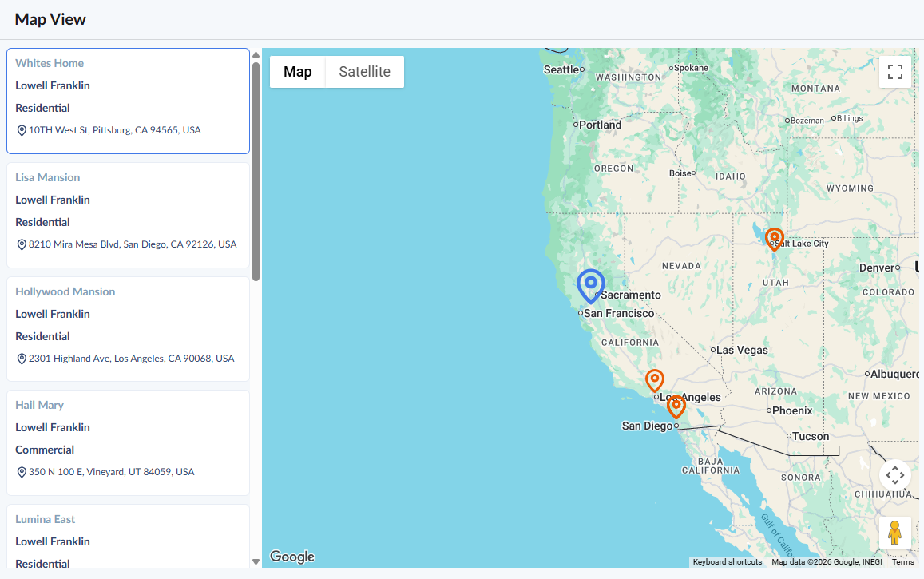
Task: Click the Google logo on the map
Action: click(x=292, y=557)
